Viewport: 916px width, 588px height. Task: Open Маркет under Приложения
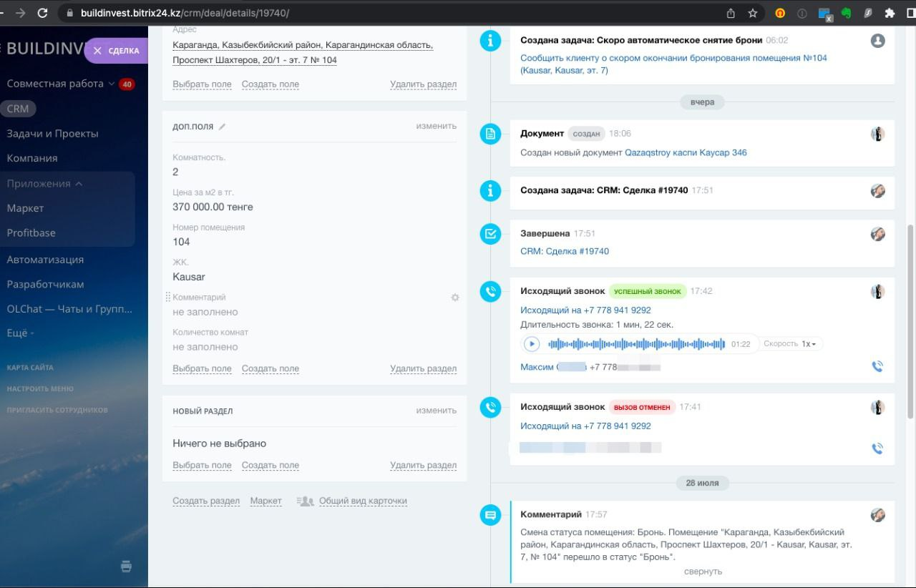[25, 208]
